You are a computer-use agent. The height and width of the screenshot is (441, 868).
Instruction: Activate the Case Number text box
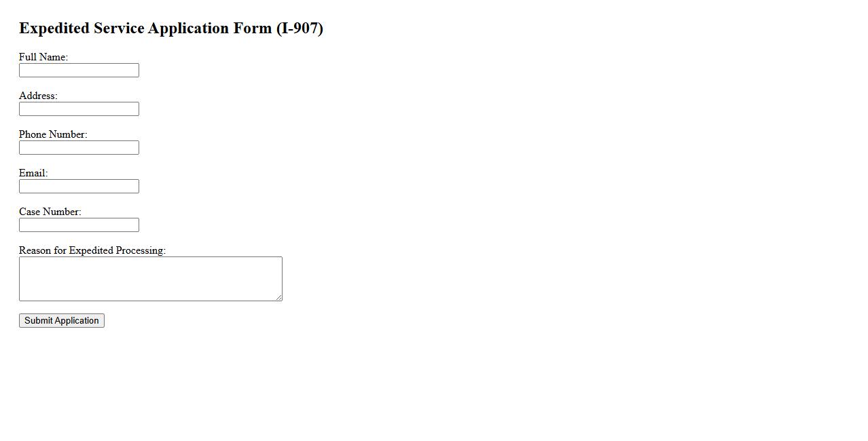pyautogui.click(x=79, y=225)
